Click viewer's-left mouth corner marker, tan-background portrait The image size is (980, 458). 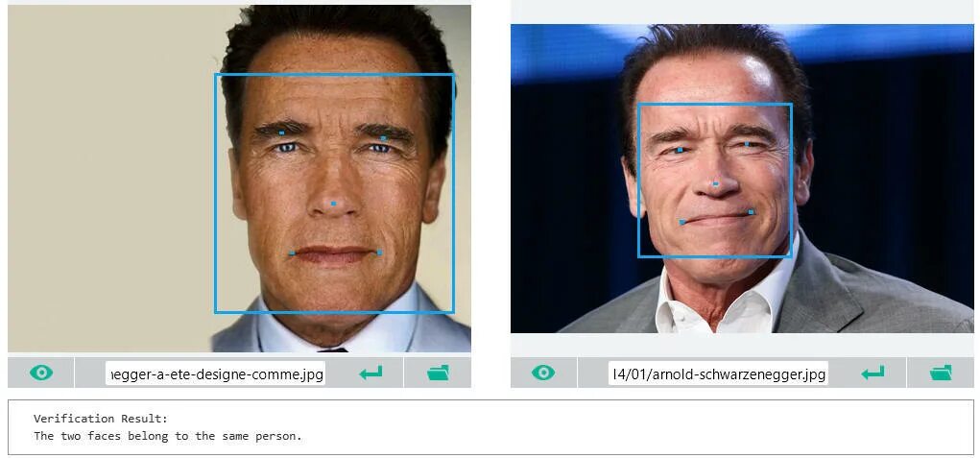292,253
